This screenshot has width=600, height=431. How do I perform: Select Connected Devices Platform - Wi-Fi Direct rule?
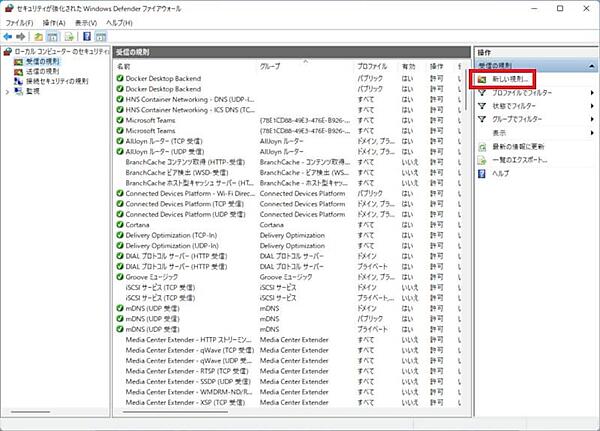coord(190,194)
